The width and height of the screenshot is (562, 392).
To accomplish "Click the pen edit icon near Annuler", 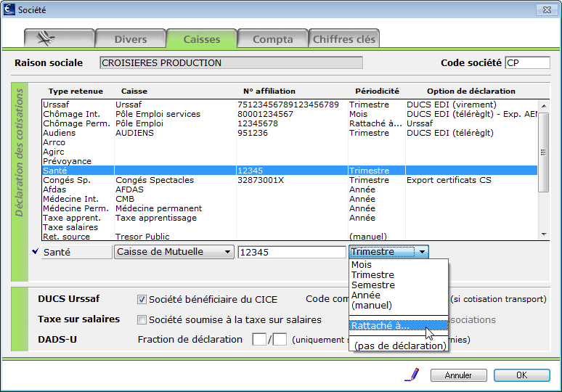I will 412,375.
